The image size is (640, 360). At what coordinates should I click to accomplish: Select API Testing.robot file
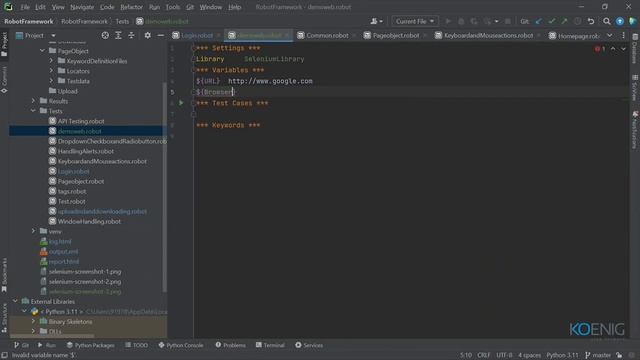[81, 121]
